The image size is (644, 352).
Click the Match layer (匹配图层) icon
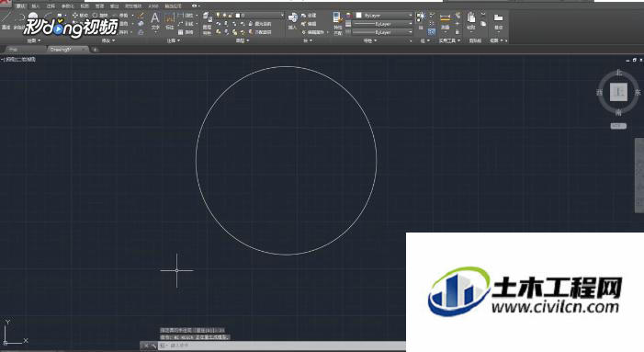click(x=260, y=31)
